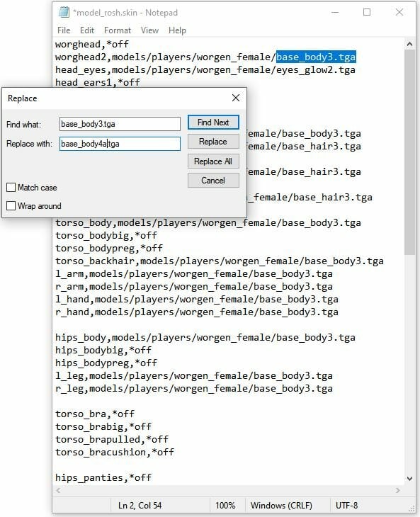This screenshot has height=517, width=420.
Task: Click the 'torso_brabig,*off' line
Action: point(103,426)
